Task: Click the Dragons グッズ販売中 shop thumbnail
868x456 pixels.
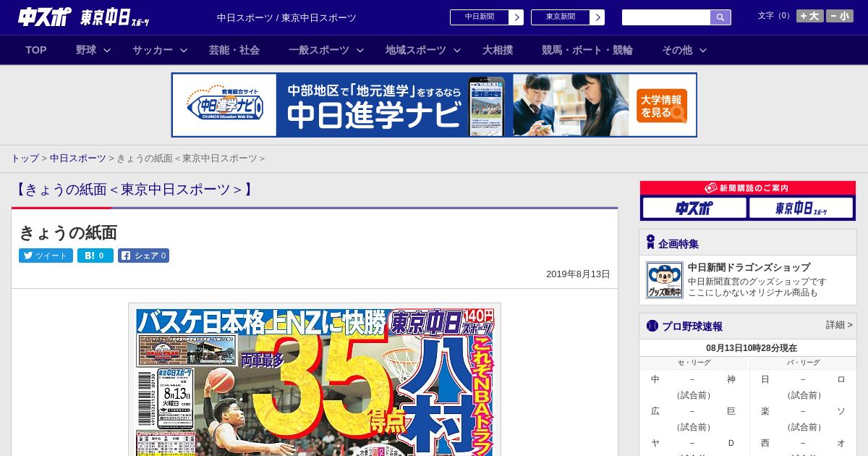Action: (665, 280)
